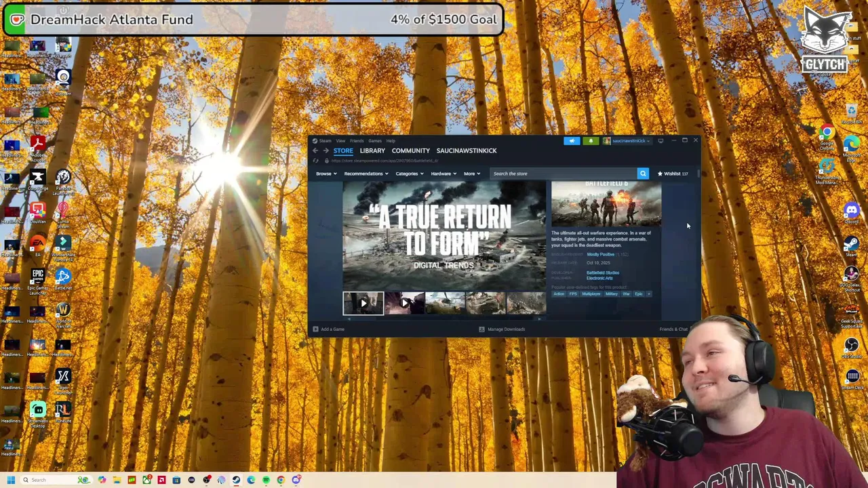This screenshot has width=868, height=488.
Task: Go forward in the Steam browser
Action: point(325,150)
